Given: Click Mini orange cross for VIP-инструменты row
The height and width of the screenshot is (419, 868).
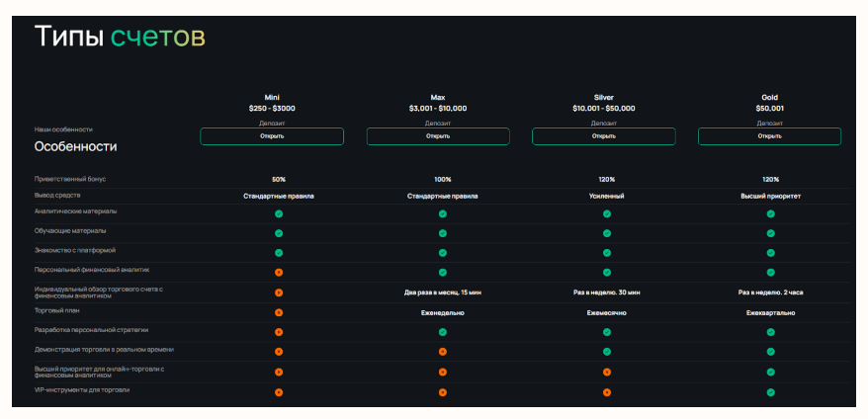Looking at the screenshot, I should [x=279, y=392].
